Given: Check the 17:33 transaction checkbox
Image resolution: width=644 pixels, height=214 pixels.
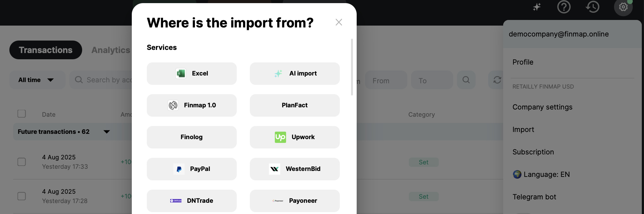Looking at the screenshot, I should point(22,162).
